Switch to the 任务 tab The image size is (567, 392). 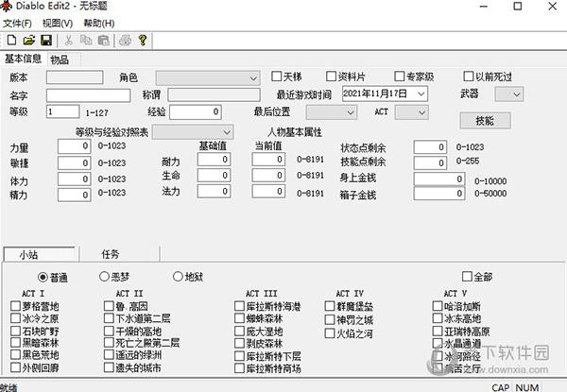112,254
